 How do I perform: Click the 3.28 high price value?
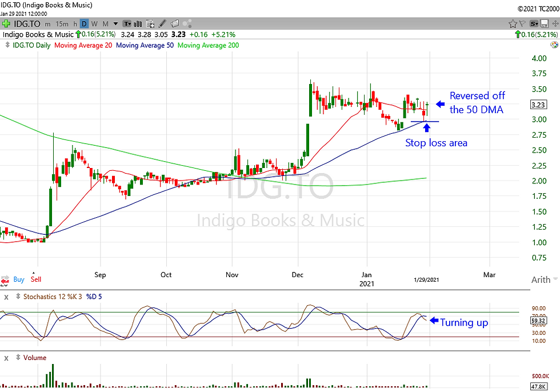144,35
